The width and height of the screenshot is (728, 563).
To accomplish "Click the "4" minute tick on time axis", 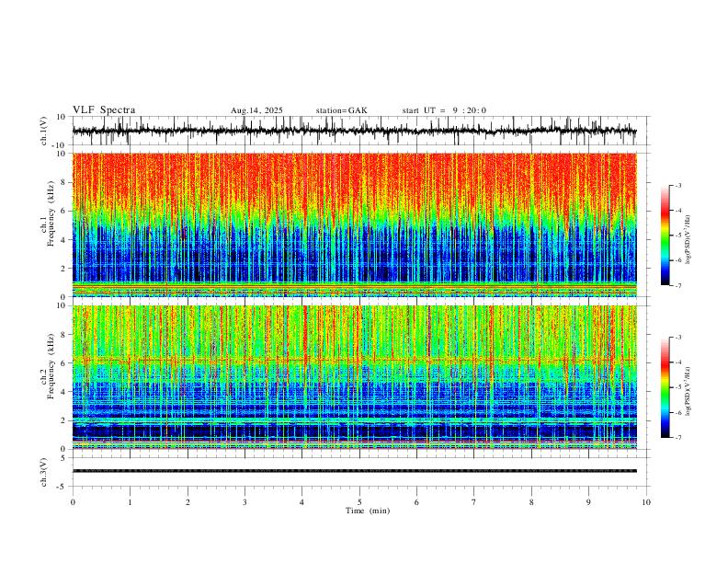I will tap(302, 502).
